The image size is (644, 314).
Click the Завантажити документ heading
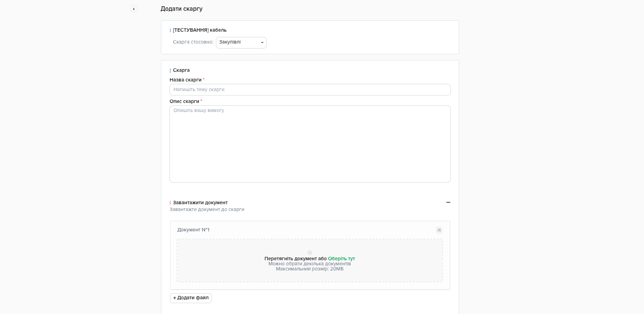200,203
